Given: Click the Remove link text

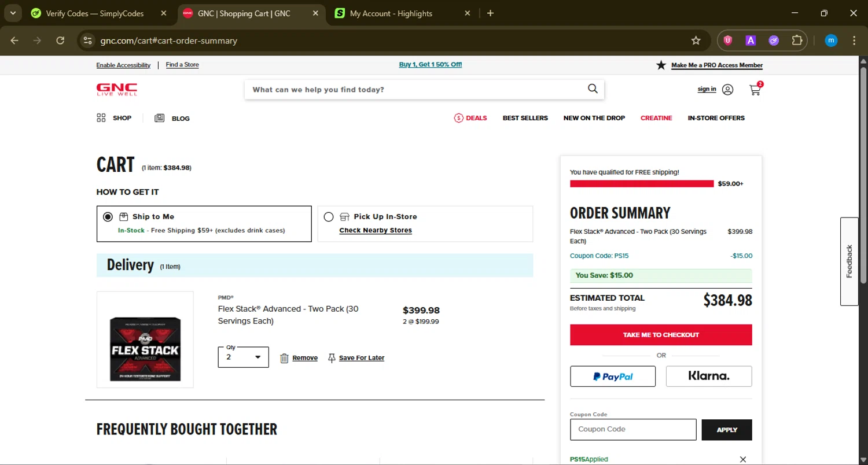Looking at the screenshot, I should click(x=305, y=358).
